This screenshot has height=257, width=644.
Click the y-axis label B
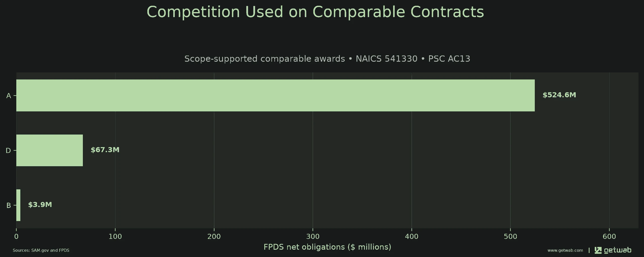coord(9,205)
